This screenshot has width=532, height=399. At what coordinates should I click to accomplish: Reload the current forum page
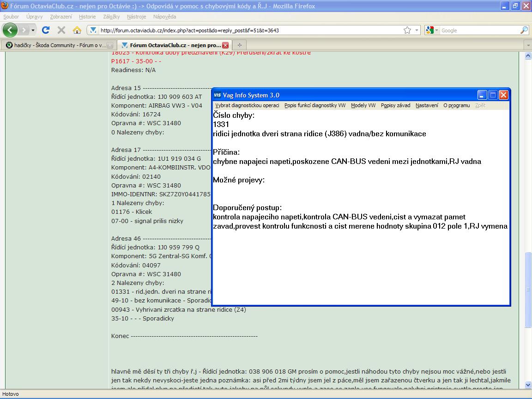[x=45, y=30]
